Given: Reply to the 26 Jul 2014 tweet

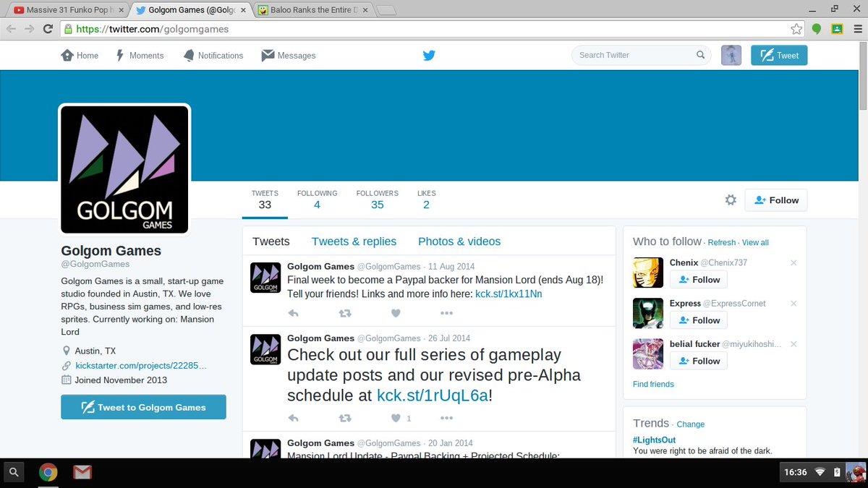Looking at the screenshot, I should [293, 418].
